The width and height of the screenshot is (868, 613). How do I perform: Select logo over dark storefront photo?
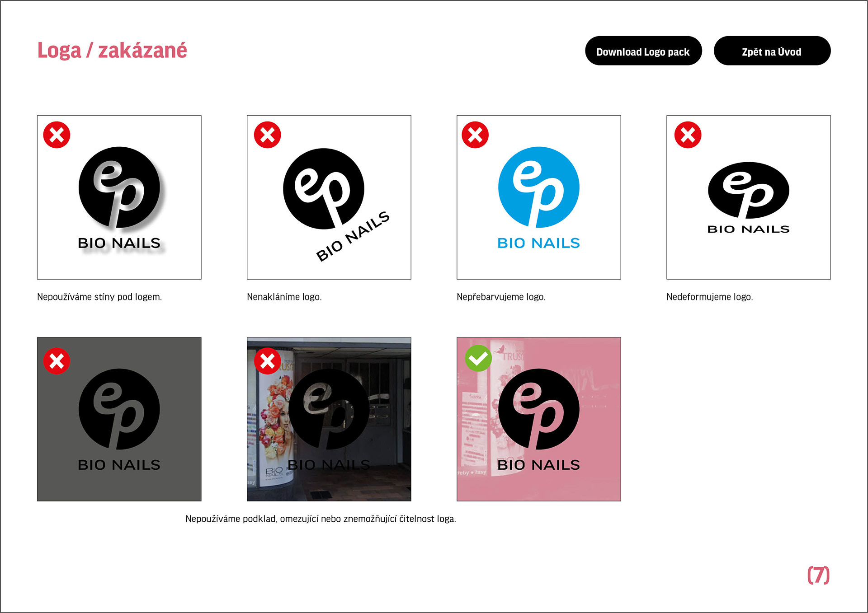(329, 419)
